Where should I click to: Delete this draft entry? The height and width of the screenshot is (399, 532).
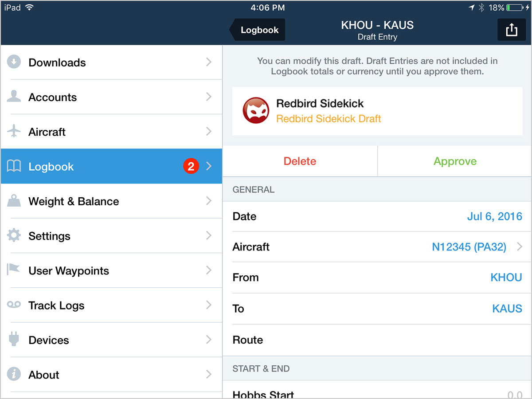tap(300, 161)
